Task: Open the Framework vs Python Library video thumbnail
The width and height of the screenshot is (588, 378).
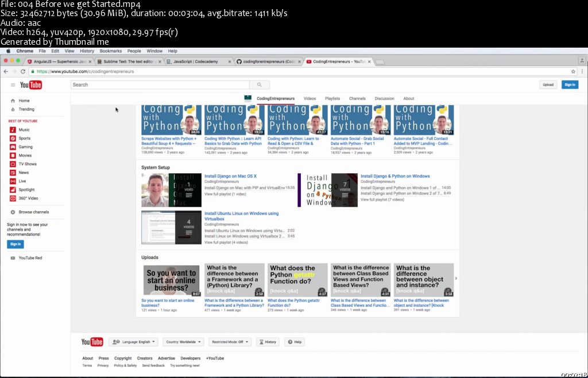Action: (x=234, y=280)
